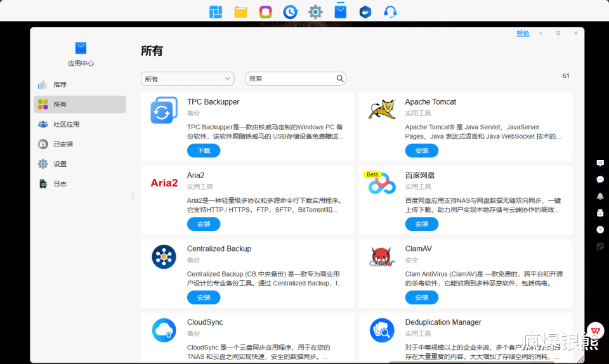Expand the 所有 category dropdown
Image resolution: width=609 pixels, height=364 pixels.
pyautogui.click(x=187, y=79)
